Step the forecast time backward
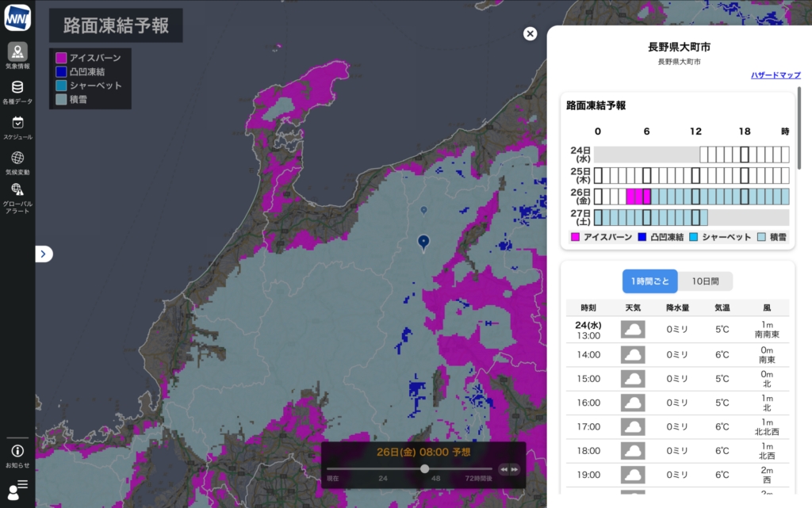812x508 pixels. tap(503, 469)
